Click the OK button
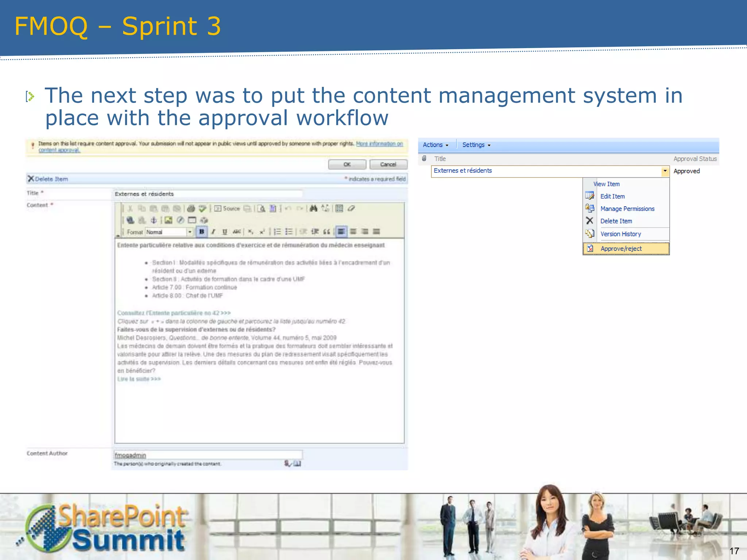747x560 pixels. 347,164
